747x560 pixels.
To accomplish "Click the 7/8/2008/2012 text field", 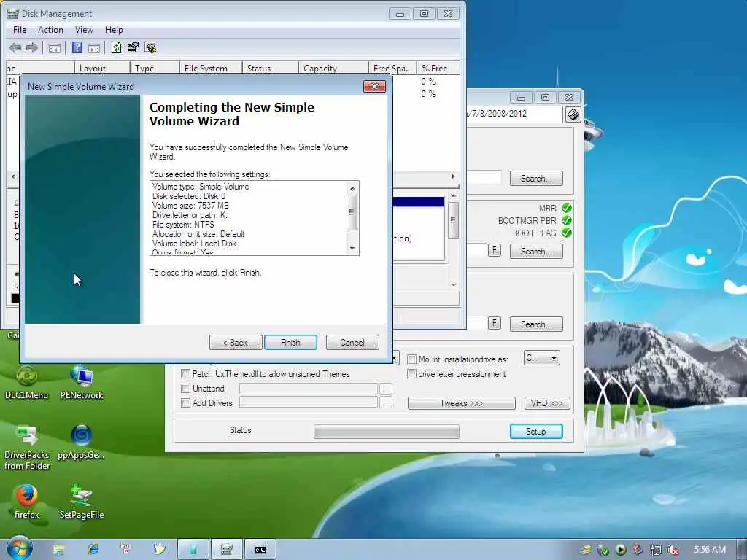I will click(x=514, y=114).
